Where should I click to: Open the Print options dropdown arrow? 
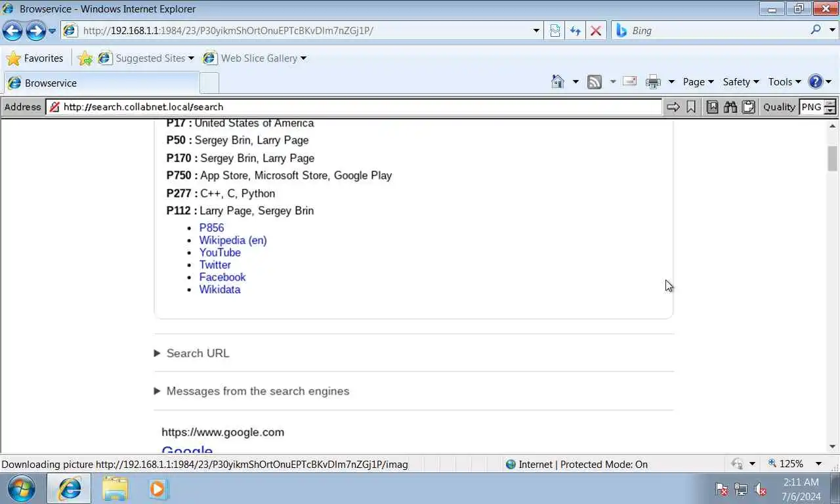pyautogui.click(x=671, y=82)
